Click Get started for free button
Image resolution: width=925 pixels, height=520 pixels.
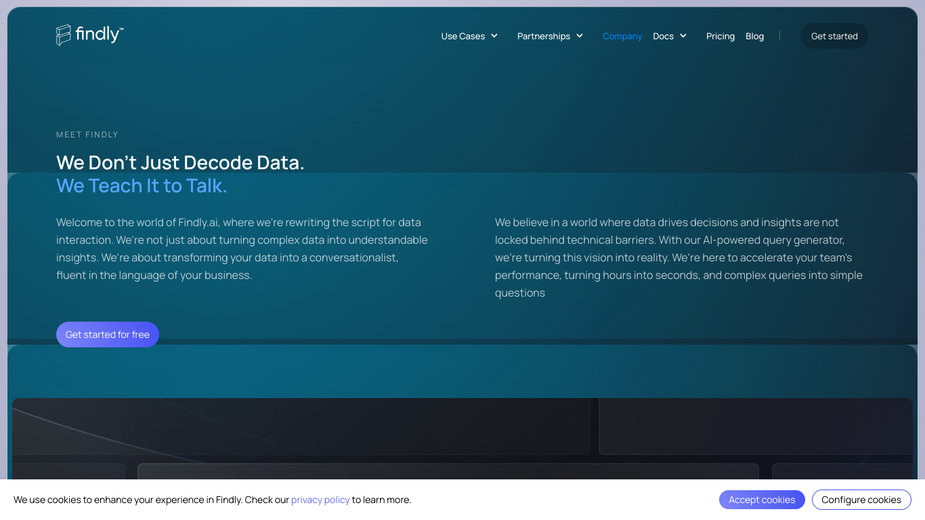[107, 334]
